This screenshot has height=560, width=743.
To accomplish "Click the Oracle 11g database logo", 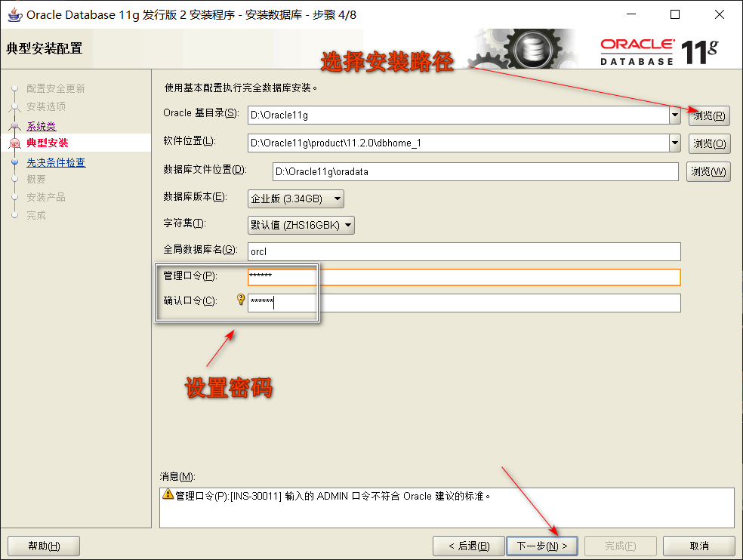I will tap(659, 51).
